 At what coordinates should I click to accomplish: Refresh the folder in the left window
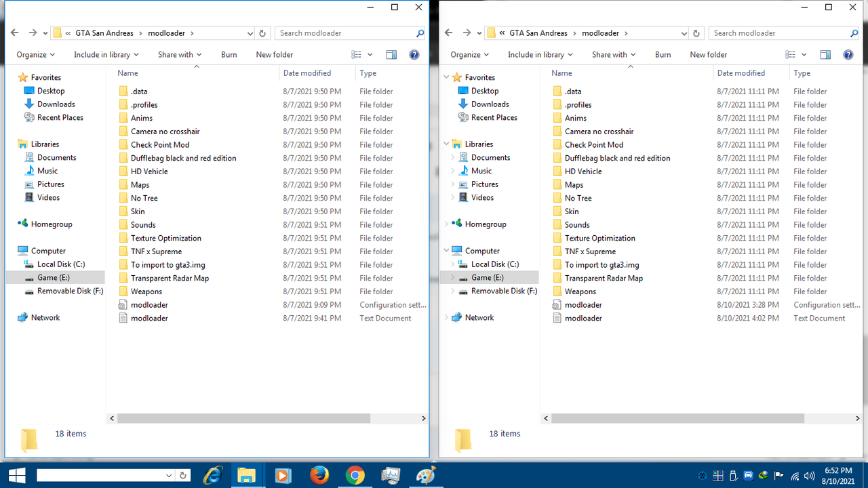tap(263, 33)
